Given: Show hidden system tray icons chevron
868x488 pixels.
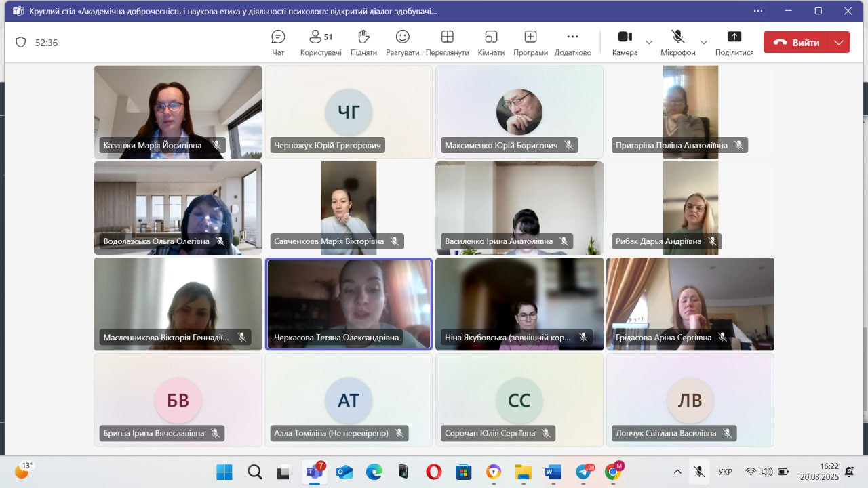Looking at the screenshot, I should tap(677, 472).
